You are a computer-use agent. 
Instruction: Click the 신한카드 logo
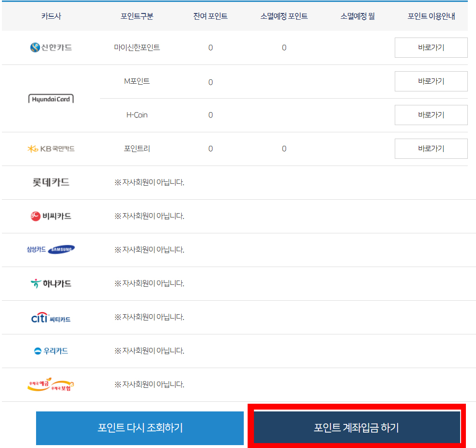(51, 47)
